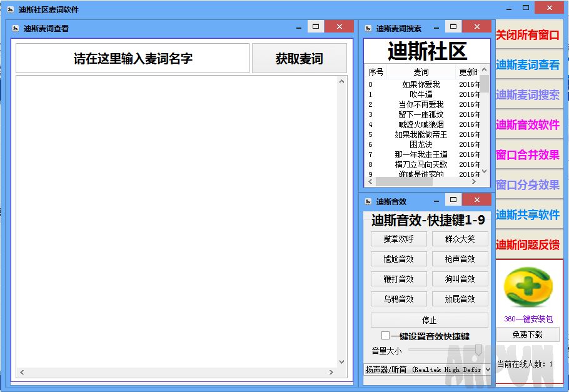Select lyric row 喊烽火喊狼烟
The width and height of the screenshot is (569, 392).
pos(423,124)
